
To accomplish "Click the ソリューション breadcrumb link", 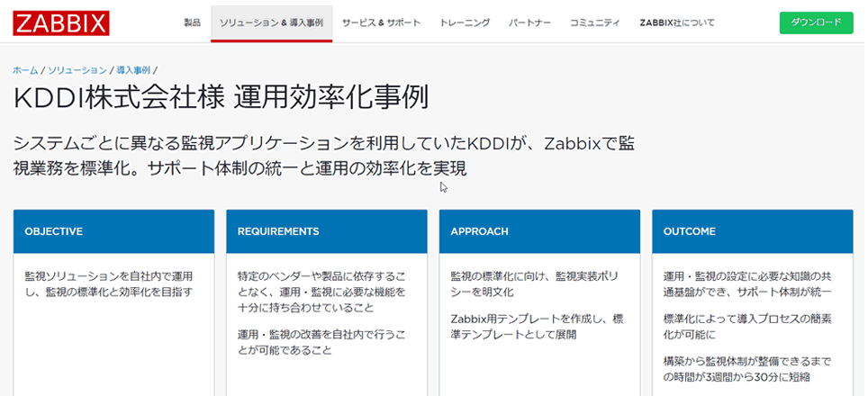I will 77,69.
